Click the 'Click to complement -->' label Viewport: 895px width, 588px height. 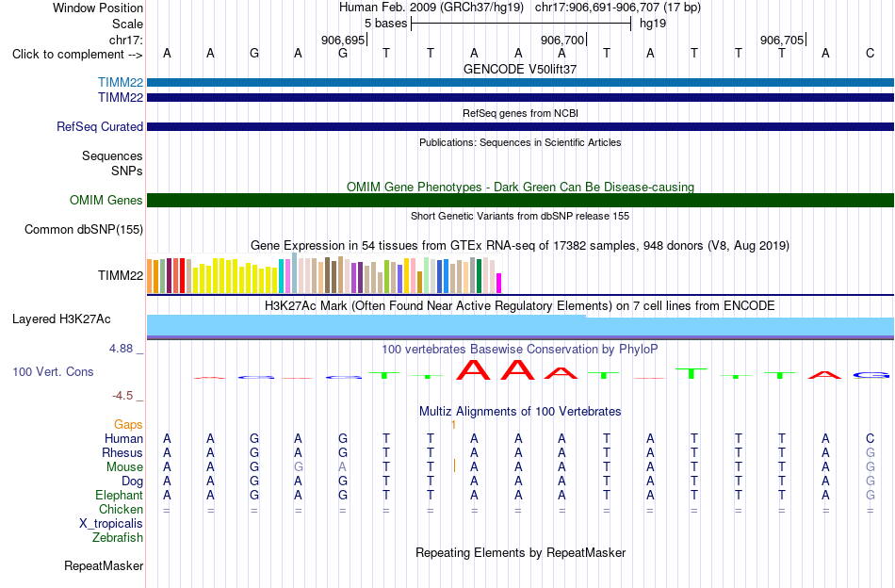pos(77,55)
